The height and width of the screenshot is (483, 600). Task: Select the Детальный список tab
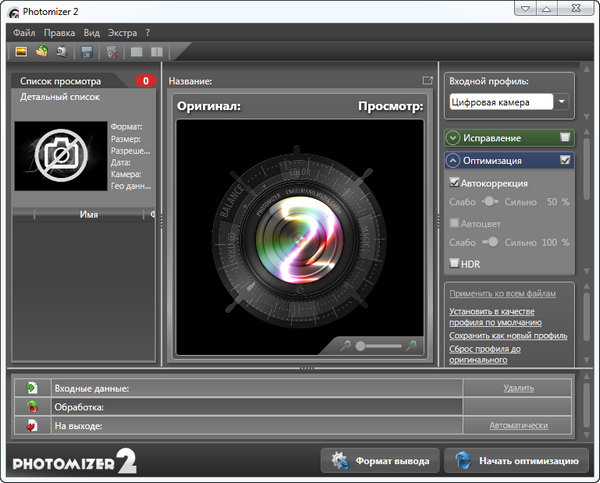[x=60, y=97]
